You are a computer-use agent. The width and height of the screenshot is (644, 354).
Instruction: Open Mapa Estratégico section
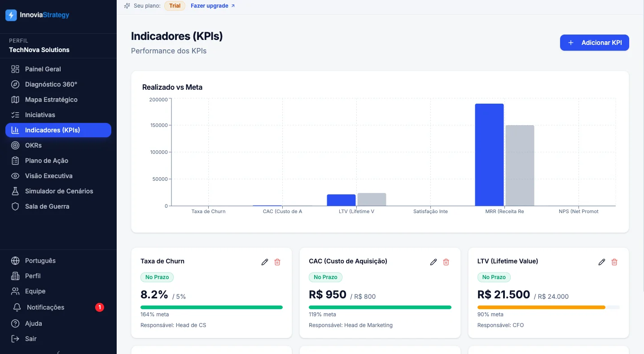[58, 100]
